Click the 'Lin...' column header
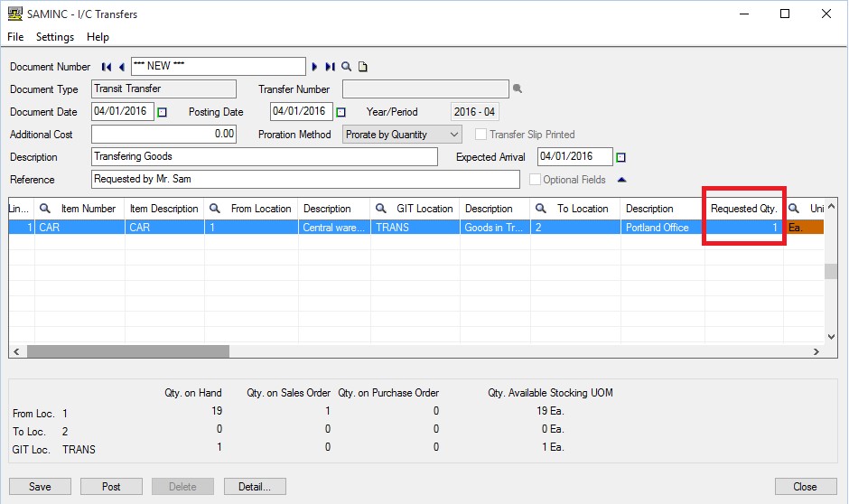Viewport: 849px width, 504px height. click(x=21, y=209)
